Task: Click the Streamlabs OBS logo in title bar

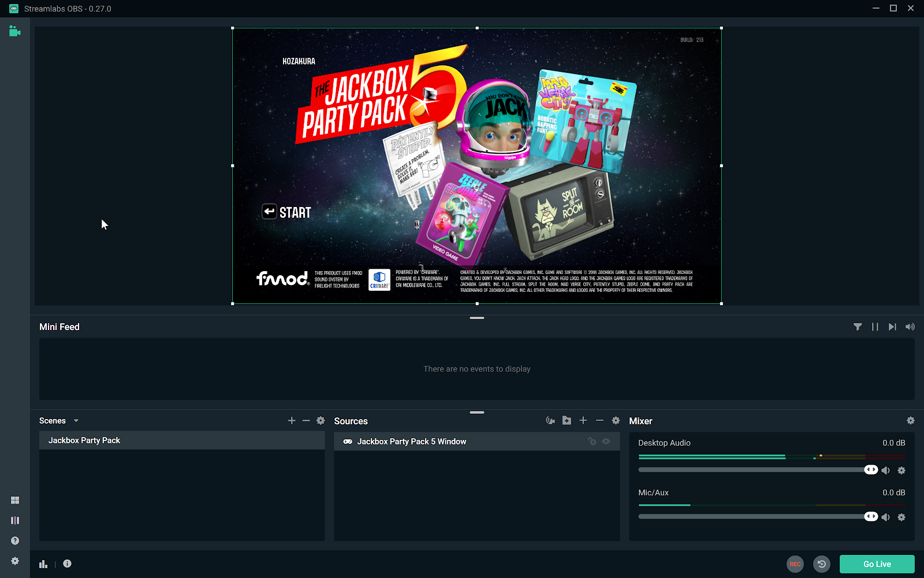Action: (x=14, y=9)
